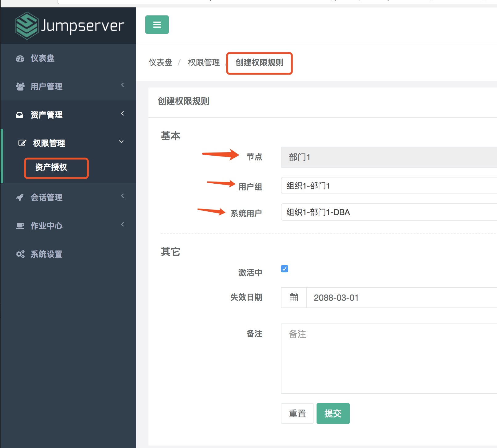Open the 系统用户 selection box

click(x=389, y=212)
